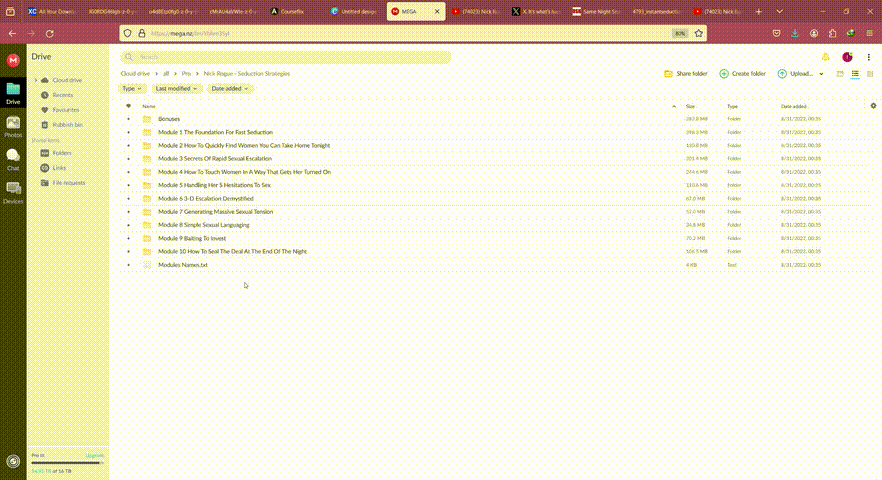The height and width of the screenshot is (480, 882).
Task: Switch to thumbnail grid view
Action: [x=870, y=74]
